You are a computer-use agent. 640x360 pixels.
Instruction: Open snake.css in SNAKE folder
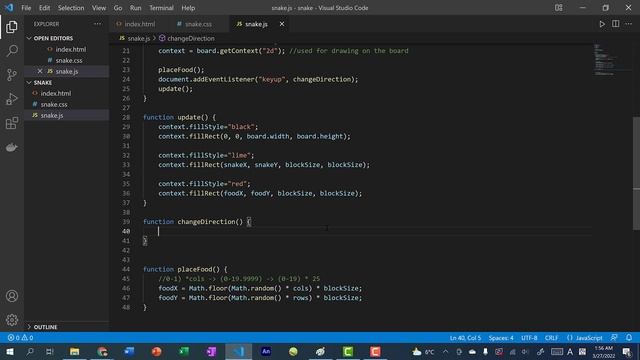click(x=54, y=104)
